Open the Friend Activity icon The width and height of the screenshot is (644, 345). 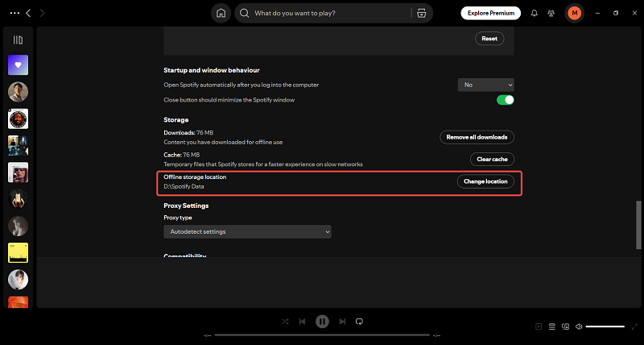[552, 14]
